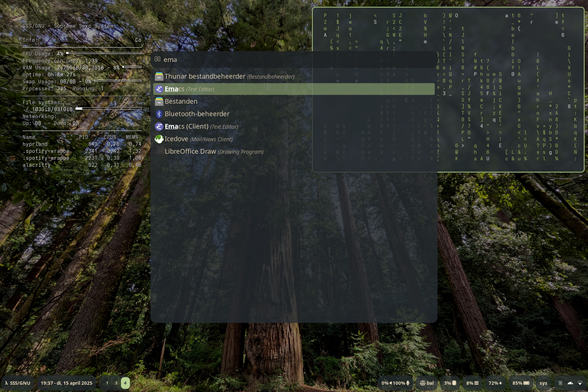This screenshot has width=588, height=392.
Task: Click the cloud-shaped tray icon
Action: (570, 383)
